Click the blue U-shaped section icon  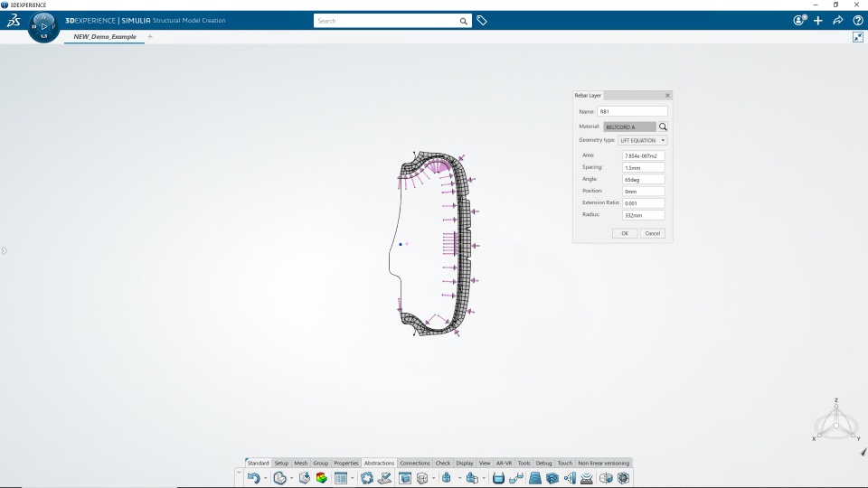[x=498, y=478]
